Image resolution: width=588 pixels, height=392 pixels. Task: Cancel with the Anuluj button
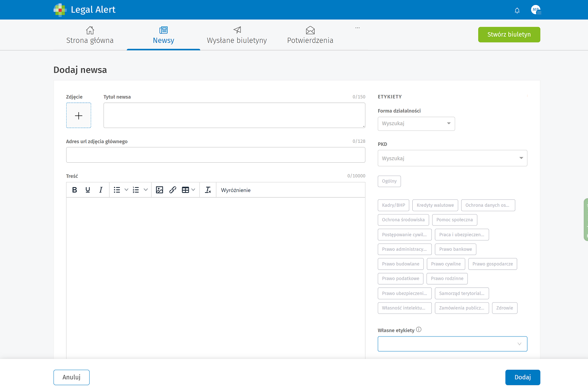72,377
